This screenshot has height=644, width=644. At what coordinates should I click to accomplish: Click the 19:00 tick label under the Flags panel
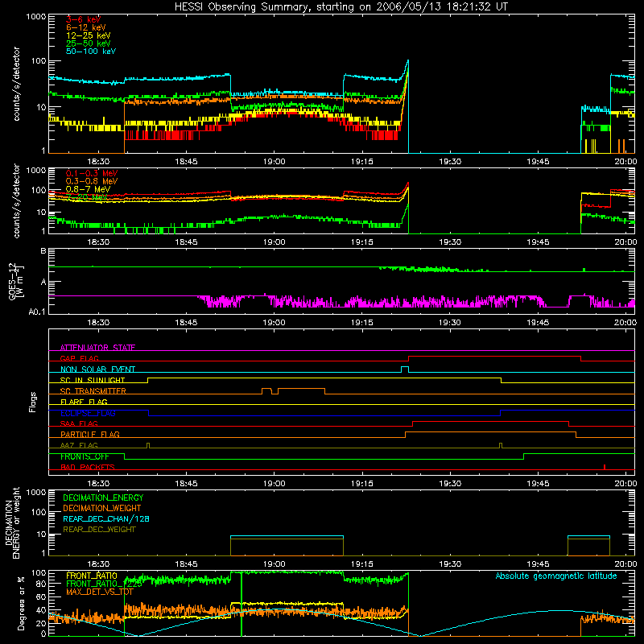[274, 484]
